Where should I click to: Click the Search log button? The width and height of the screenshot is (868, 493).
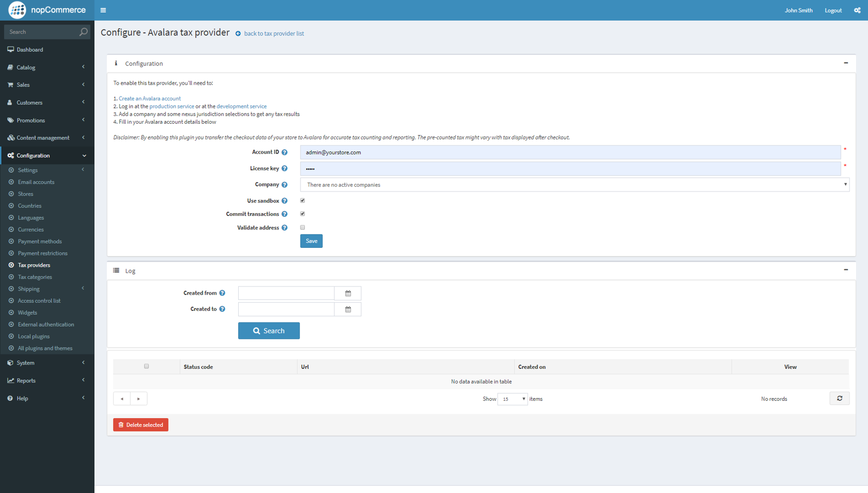(x=269, y=331)
